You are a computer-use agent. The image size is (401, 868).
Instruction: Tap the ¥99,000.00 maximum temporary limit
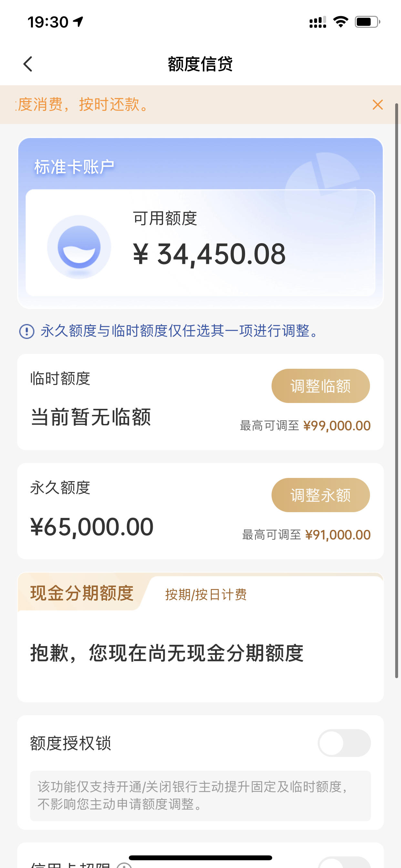pos(337,426)
